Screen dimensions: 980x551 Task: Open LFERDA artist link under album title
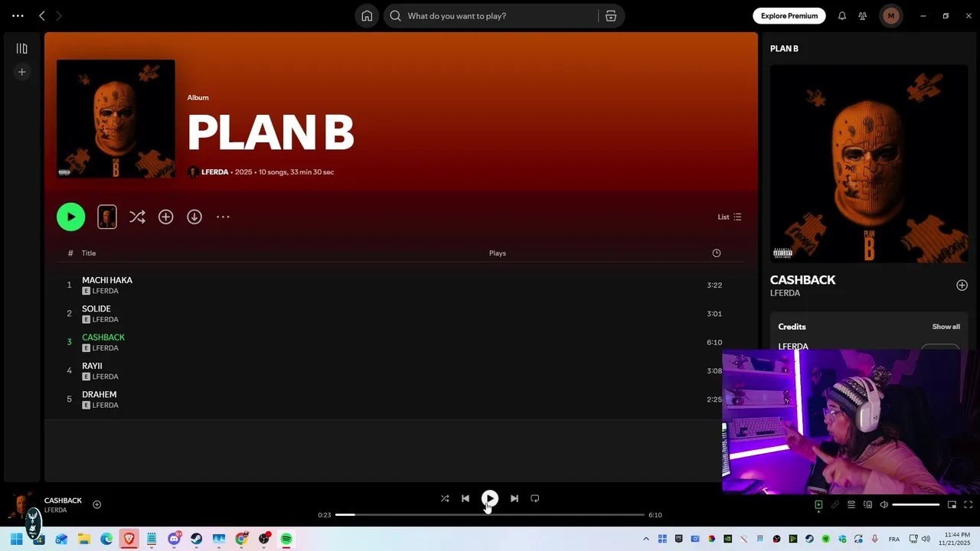(x=214, y=172)
